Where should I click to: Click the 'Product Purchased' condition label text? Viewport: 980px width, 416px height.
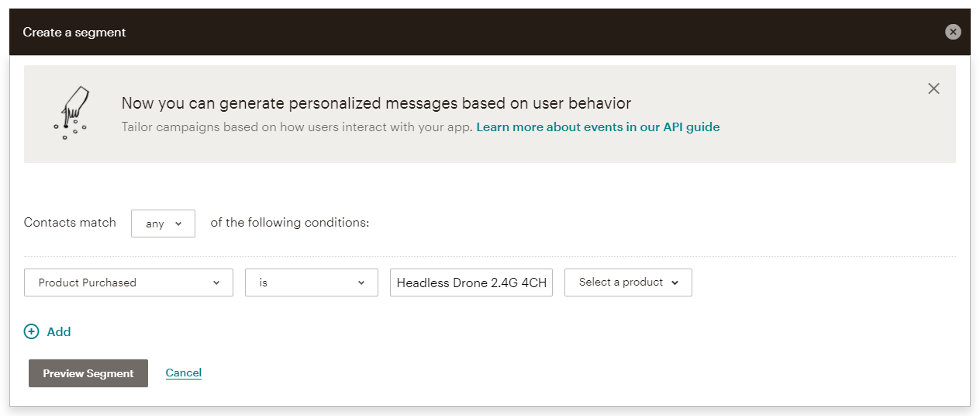pyautogui.click(x=88, y=283)
